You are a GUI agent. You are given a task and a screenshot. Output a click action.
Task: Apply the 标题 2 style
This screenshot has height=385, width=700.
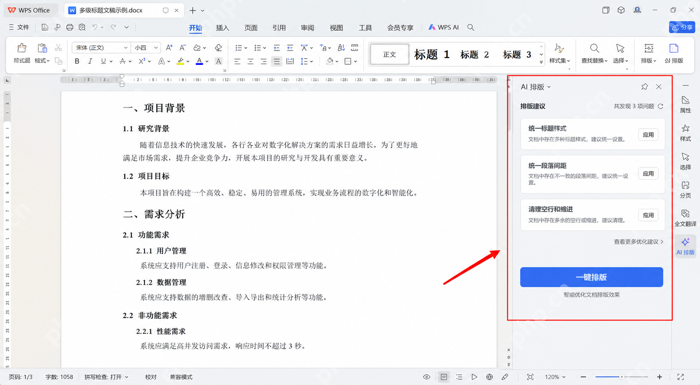475,54
